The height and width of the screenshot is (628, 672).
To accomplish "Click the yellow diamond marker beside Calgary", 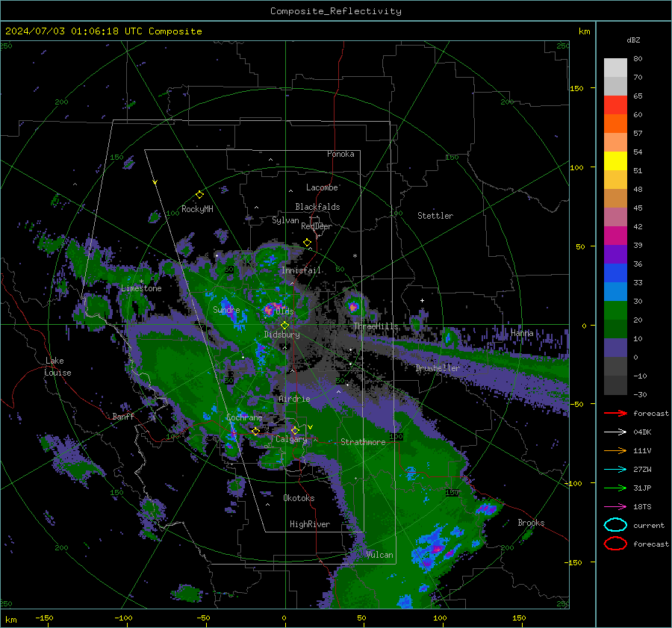I will [295, 430].
